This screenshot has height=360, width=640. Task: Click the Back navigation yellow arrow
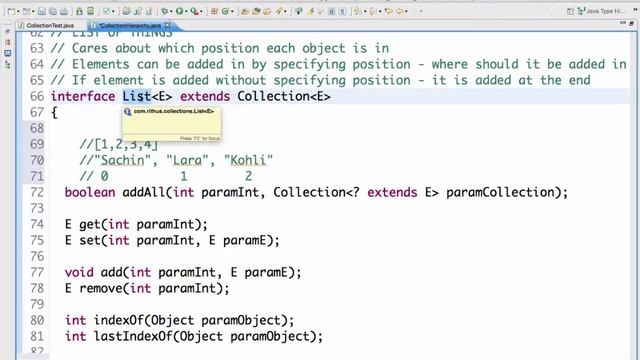tap(399, 11)
